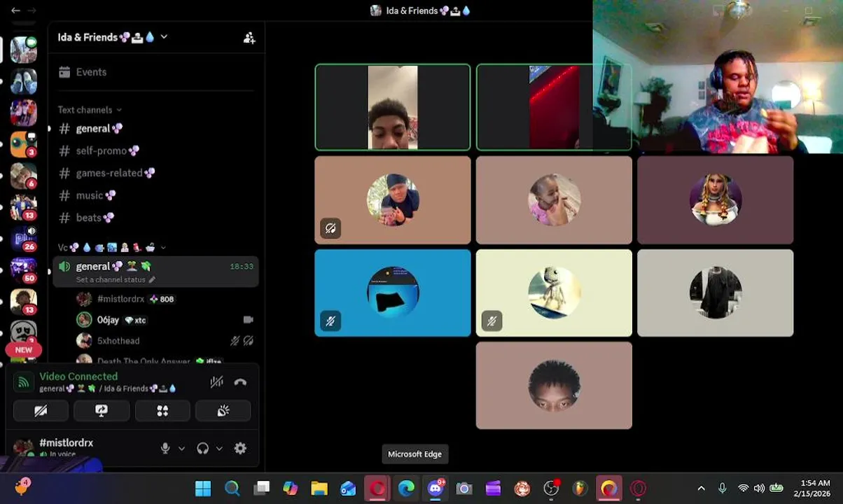Viewport: 843px width, 504px height.
Task: Mute the microphone in user panel
Action: coord(165,449)
